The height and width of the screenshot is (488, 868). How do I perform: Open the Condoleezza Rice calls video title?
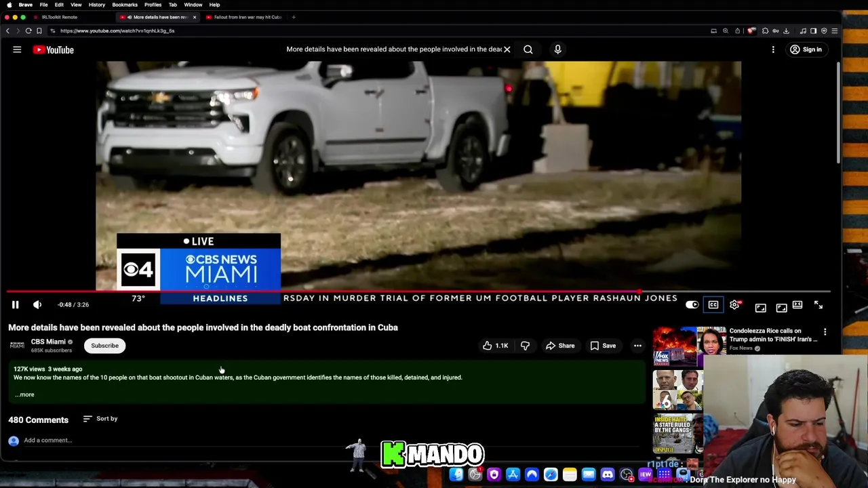pos(773,335)
